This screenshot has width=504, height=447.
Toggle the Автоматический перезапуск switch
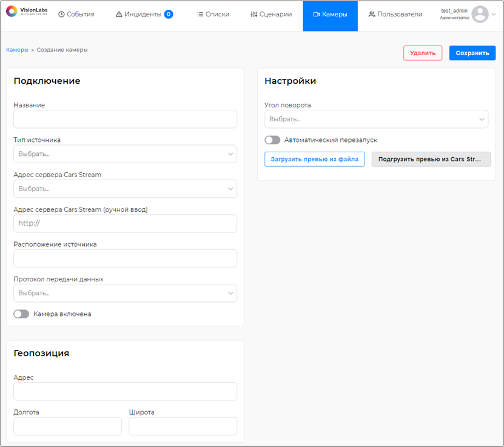(272, 140)
